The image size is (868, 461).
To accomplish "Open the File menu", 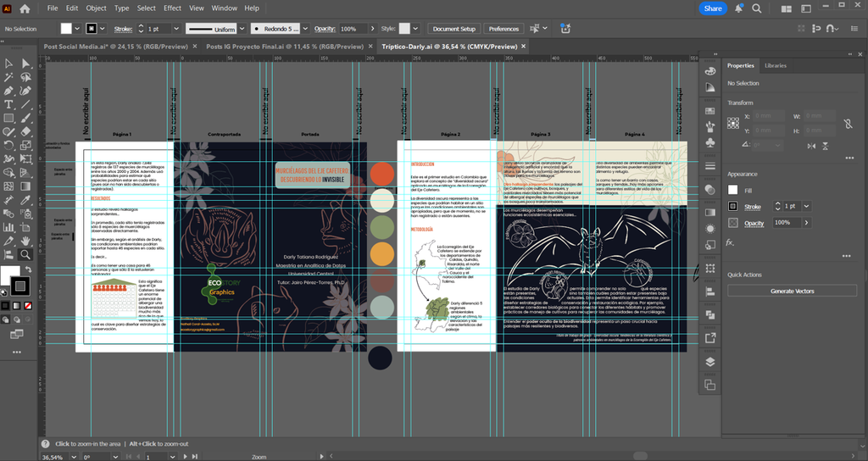I will 53,8.
